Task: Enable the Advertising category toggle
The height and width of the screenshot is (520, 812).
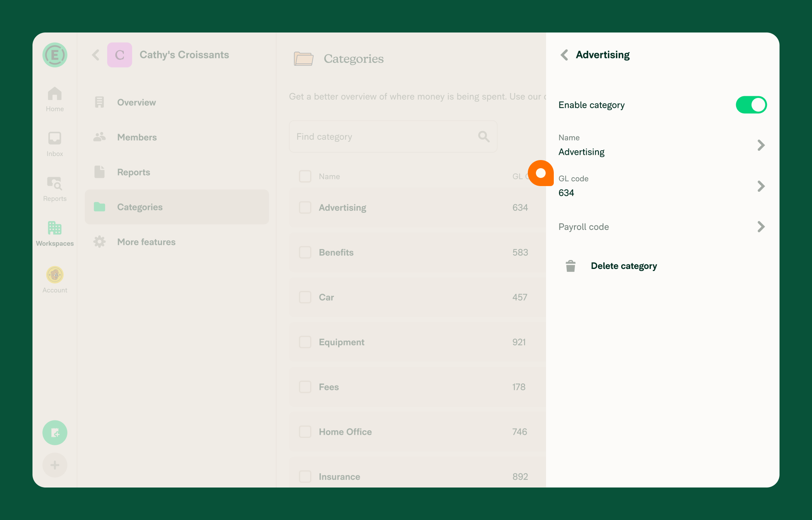Action: click(x=752, y=104)
